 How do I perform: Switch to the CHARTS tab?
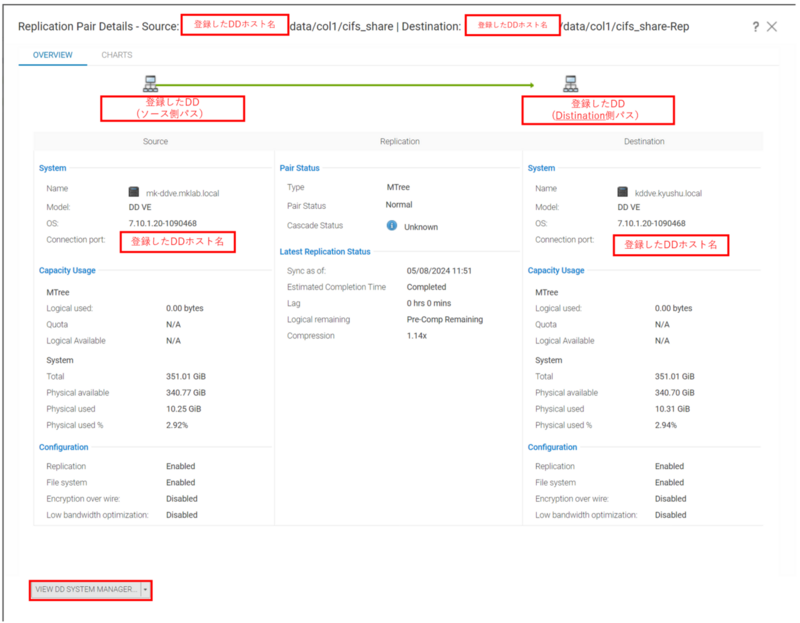click(x=115, y=55)
